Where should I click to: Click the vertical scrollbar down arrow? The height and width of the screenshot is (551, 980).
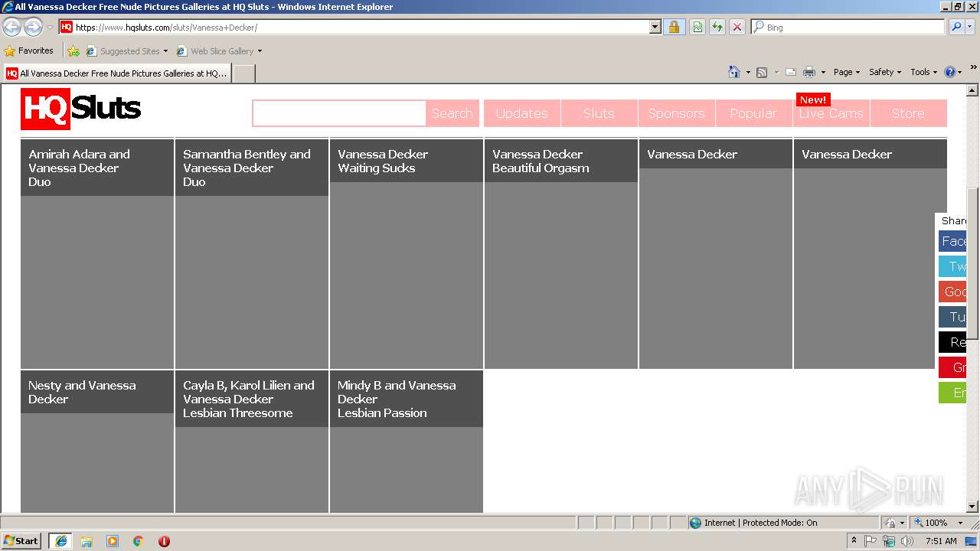(x=972, y=506)
